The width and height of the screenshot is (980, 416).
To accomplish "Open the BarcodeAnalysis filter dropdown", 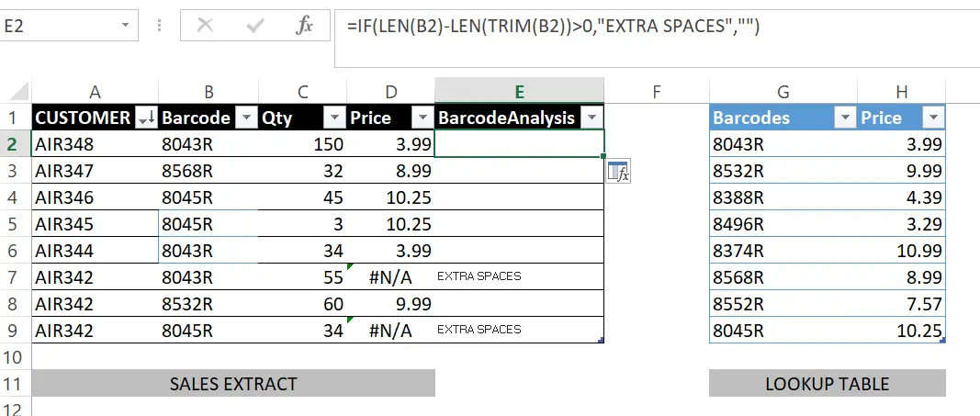I will 591,118.
